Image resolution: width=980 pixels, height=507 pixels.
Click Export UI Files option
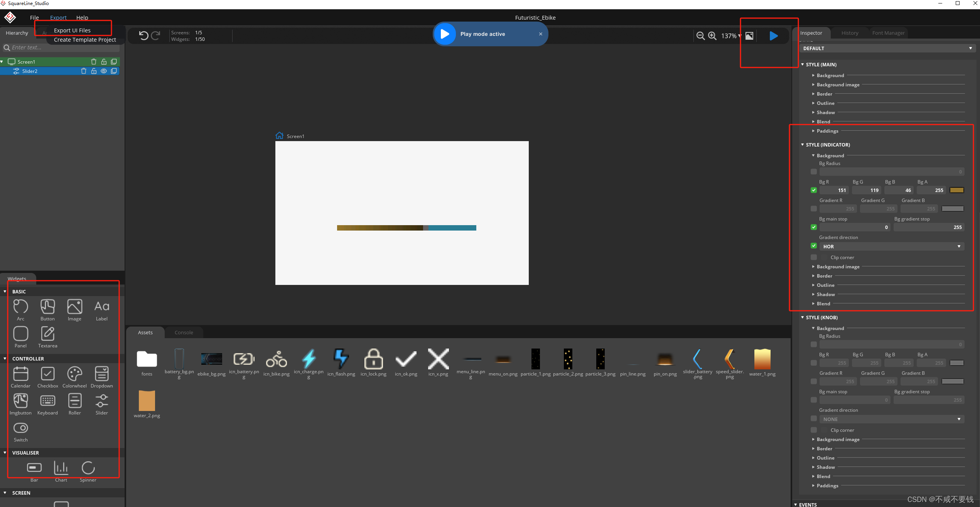(71, 30)
